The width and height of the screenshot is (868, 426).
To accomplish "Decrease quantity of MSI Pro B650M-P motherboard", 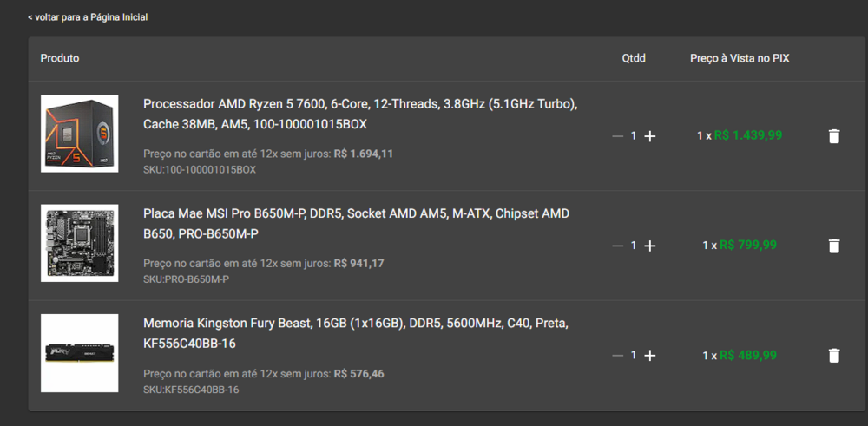I will click(x=618, y=246).
